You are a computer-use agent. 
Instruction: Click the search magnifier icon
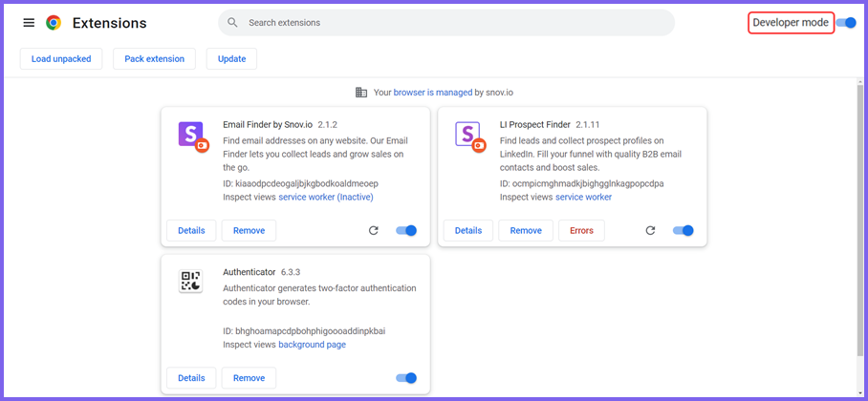coord(233,23)
